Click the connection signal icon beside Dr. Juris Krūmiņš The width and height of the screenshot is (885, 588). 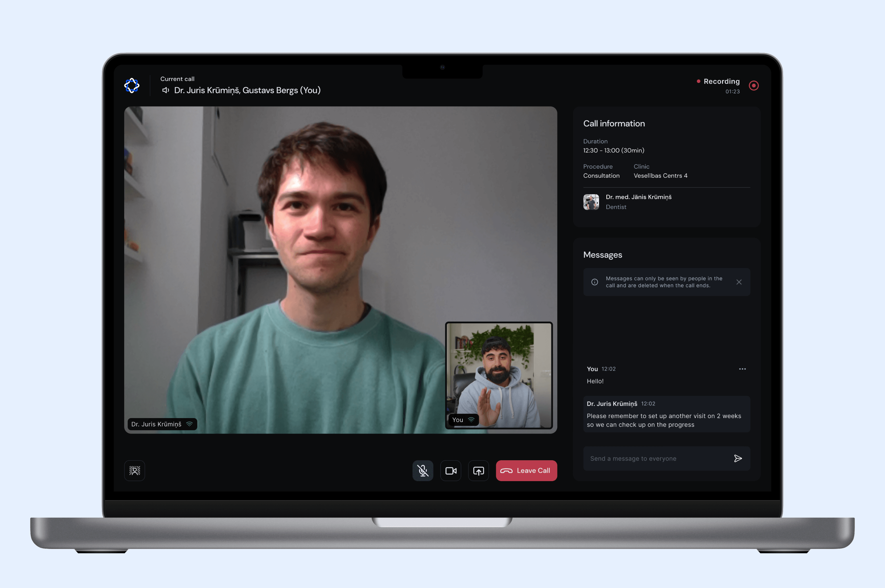click(190, 424)
